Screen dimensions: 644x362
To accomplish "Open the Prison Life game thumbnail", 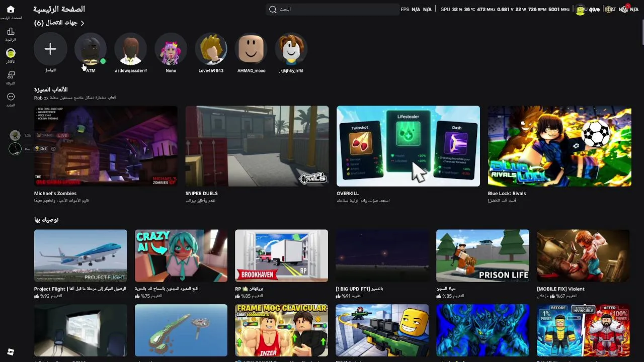I will coord(482,256).
